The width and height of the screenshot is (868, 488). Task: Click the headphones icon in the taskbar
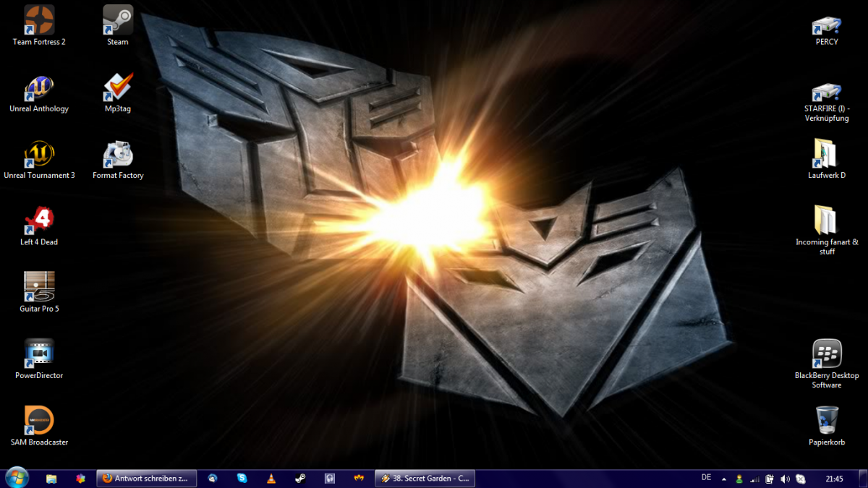330,479
